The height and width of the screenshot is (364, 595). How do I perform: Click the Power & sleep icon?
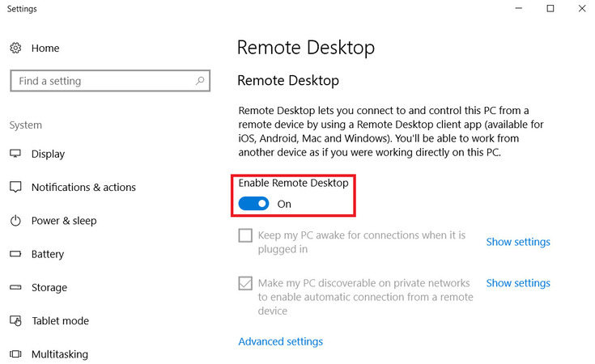tap(15, 221)
